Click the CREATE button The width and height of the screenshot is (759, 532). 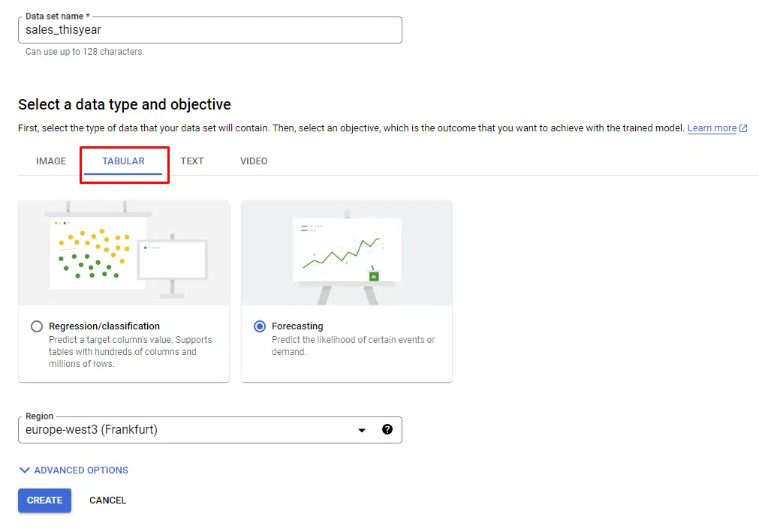(44, 500)
